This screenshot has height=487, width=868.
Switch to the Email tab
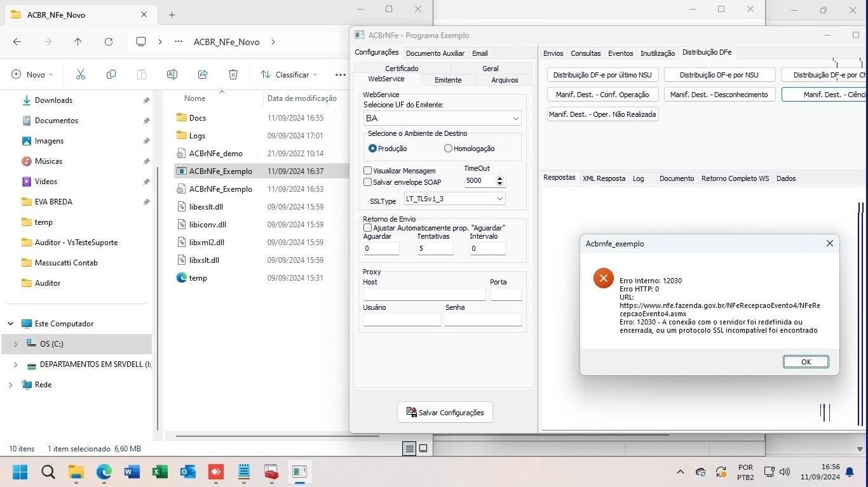480,53
